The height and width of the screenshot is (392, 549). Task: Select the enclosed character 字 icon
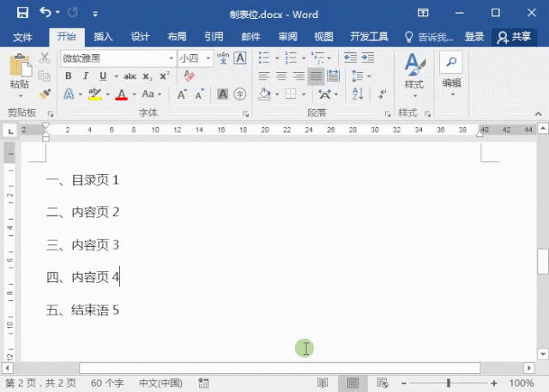240,93
